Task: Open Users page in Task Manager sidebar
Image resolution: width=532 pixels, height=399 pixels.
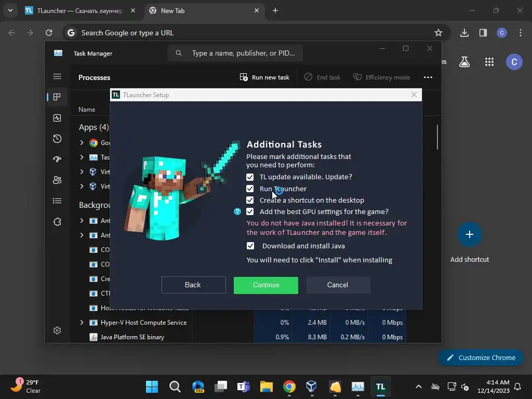Action: pyautogui.click(x=57, y=180)
